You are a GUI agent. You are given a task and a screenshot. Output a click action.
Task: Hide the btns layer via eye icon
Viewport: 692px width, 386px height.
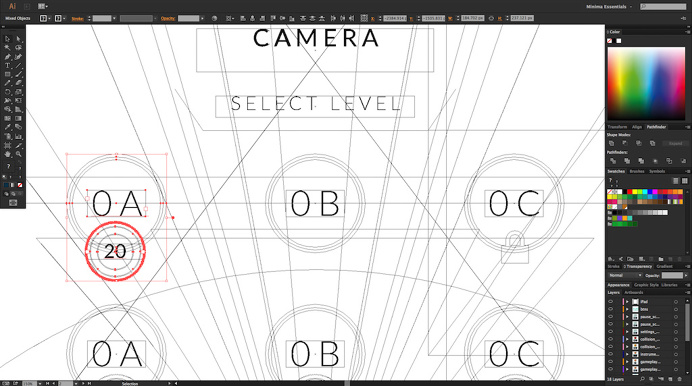click(611, 309)
